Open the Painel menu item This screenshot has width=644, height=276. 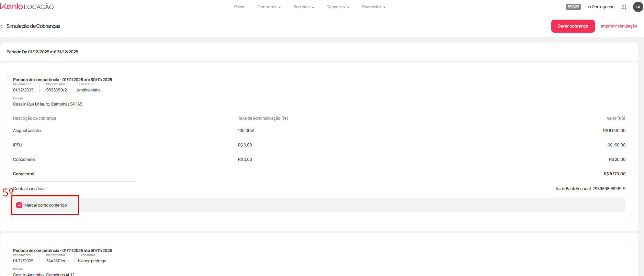click(240, 7)
